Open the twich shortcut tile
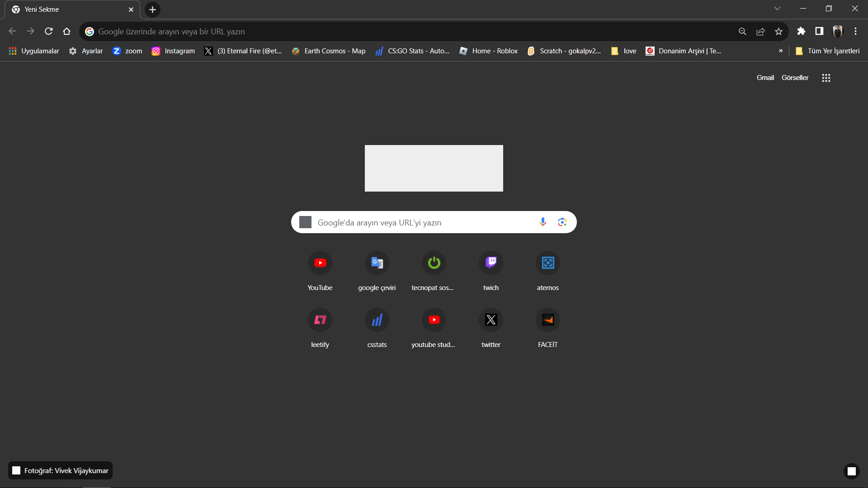Viewport: 868px width, 488px height. (x=491, y=263)
